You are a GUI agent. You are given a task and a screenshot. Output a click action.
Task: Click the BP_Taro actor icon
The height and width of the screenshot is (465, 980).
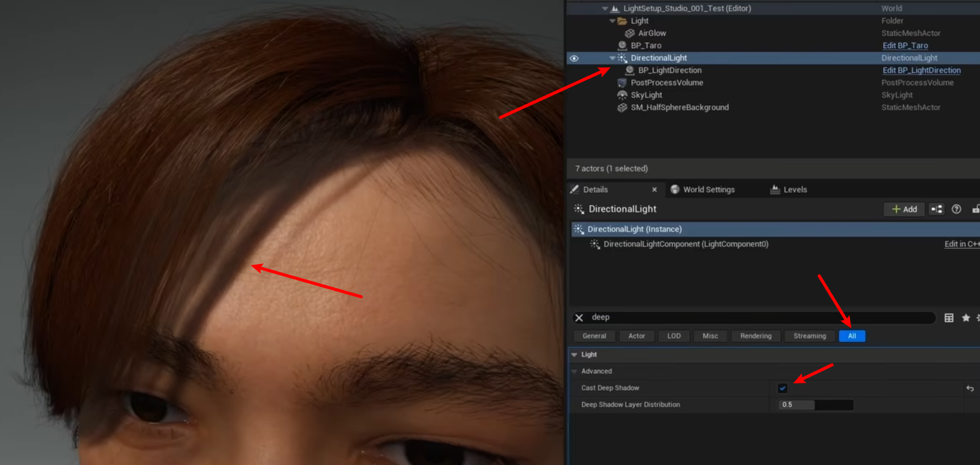click(622, 46)
